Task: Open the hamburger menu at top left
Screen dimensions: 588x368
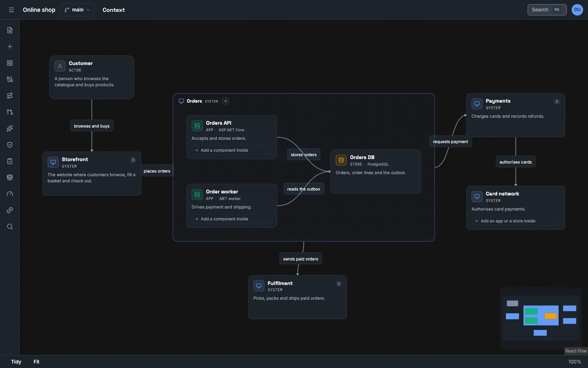Action: pos(11,10)
